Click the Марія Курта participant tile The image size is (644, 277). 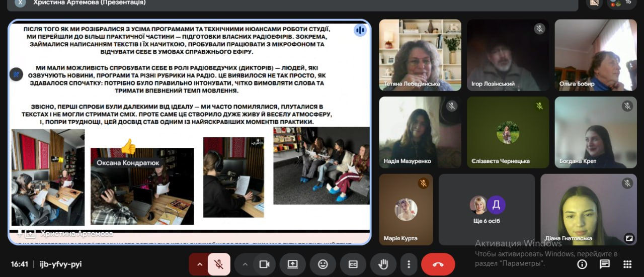click(406, 210)
